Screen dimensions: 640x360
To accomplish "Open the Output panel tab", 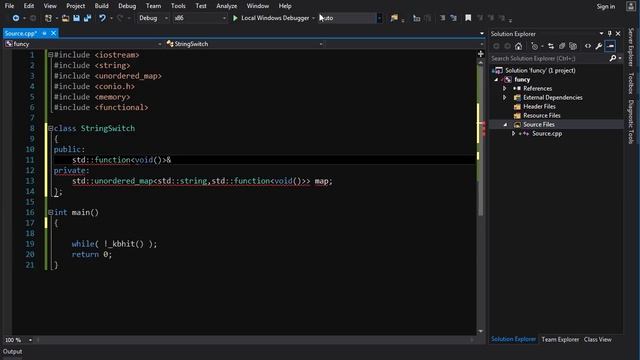I will (13, 351).
